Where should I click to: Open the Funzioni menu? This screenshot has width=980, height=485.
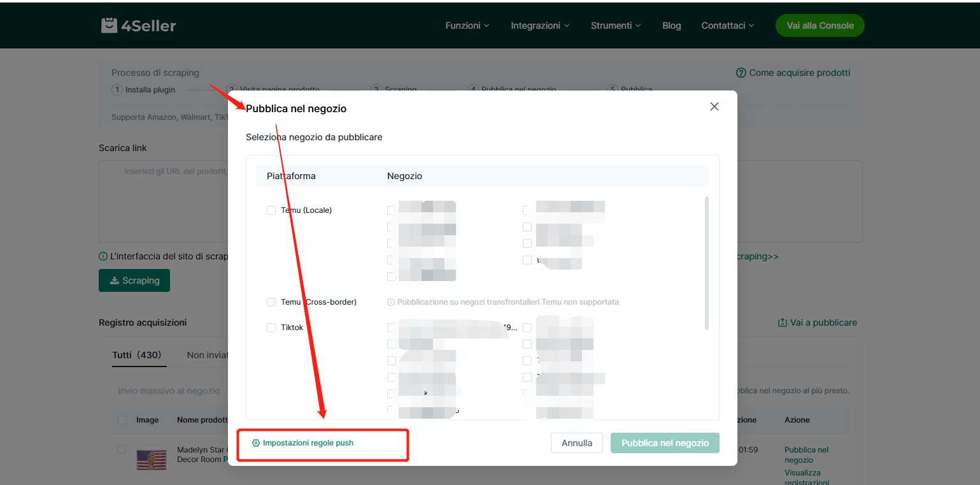467,25
